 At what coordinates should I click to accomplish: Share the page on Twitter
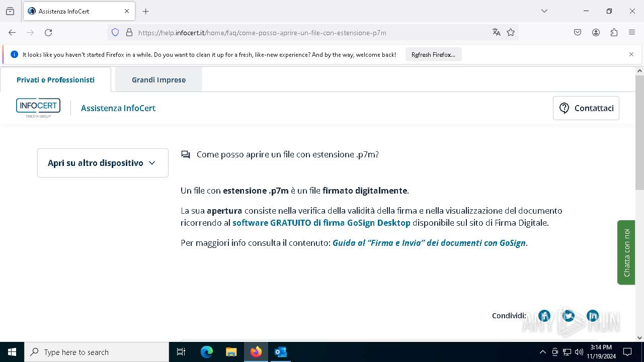(x=569, y=316)
